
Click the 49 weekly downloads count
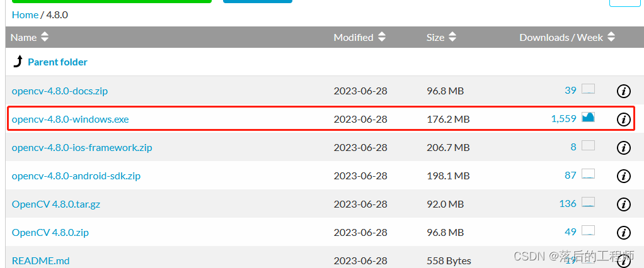570,232
